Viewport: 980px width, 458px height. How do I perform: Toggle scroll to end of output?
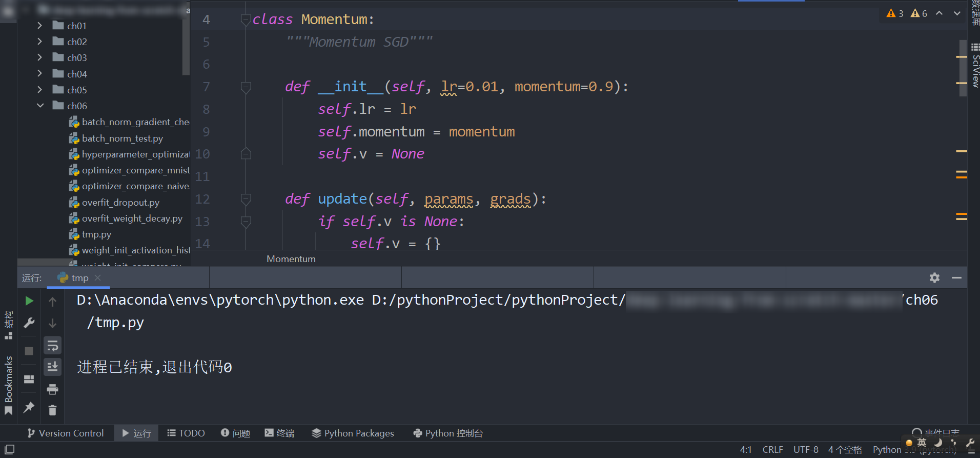click(x=52, y=367)
